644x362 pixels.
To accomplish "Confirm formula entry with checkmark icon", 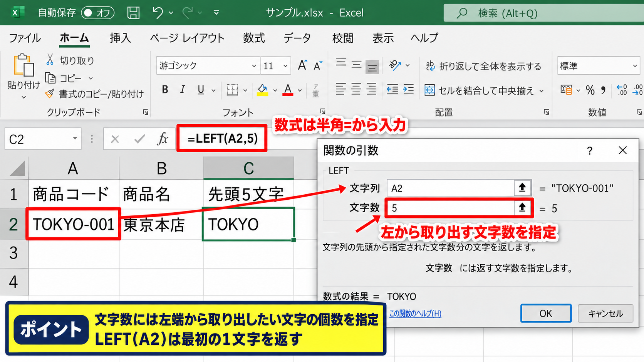I will pos(139,139).
